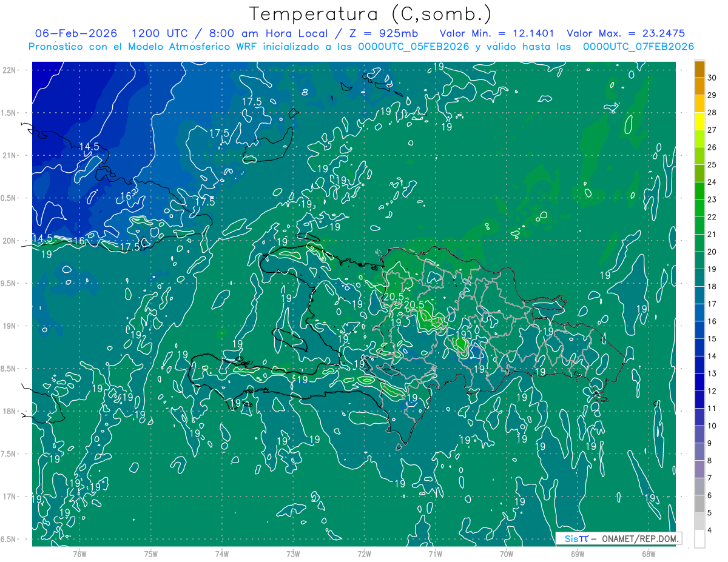Click the 'Valor Max. = 23.2475' value
Screen dimensions: 728x562
(x=626, y=33)
